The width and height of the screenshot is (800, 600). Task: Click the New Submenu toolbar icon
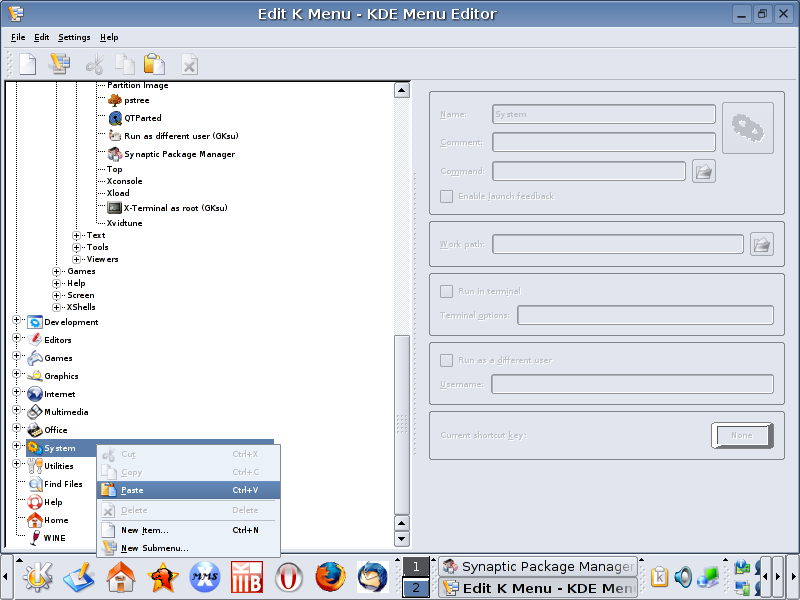(60, 65)
